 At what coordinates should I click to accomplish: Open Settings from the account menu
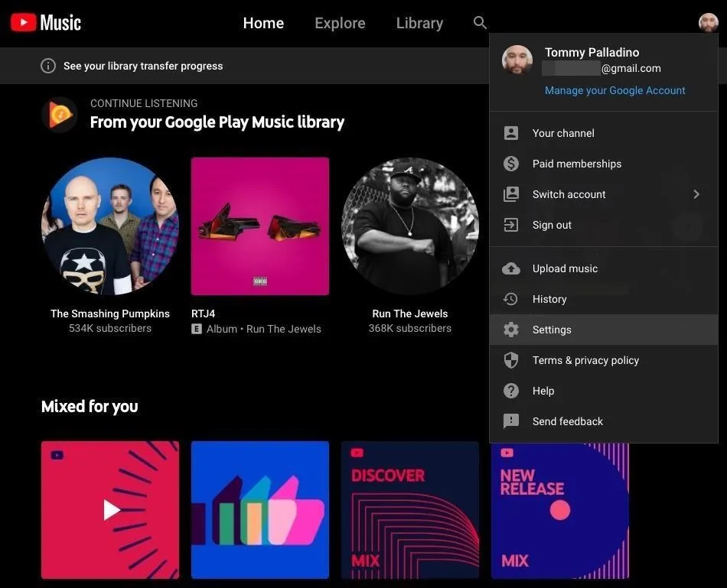(604, 330)
